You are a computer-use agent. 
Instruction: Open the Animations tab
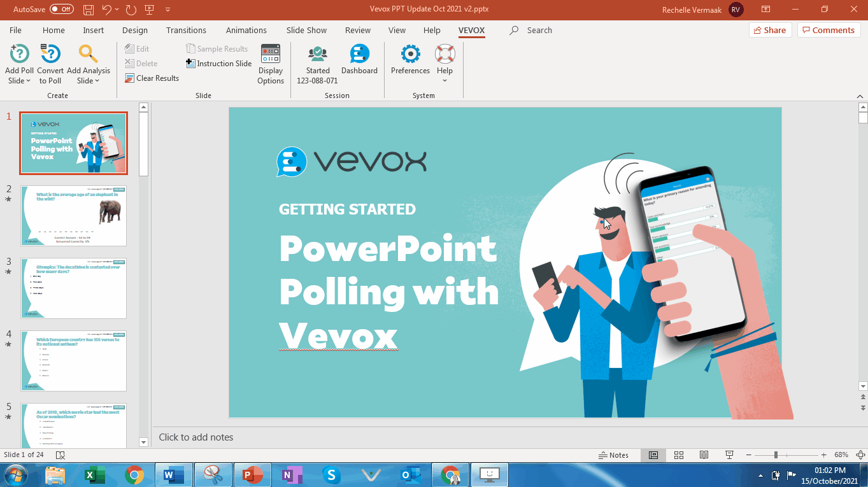246,30
